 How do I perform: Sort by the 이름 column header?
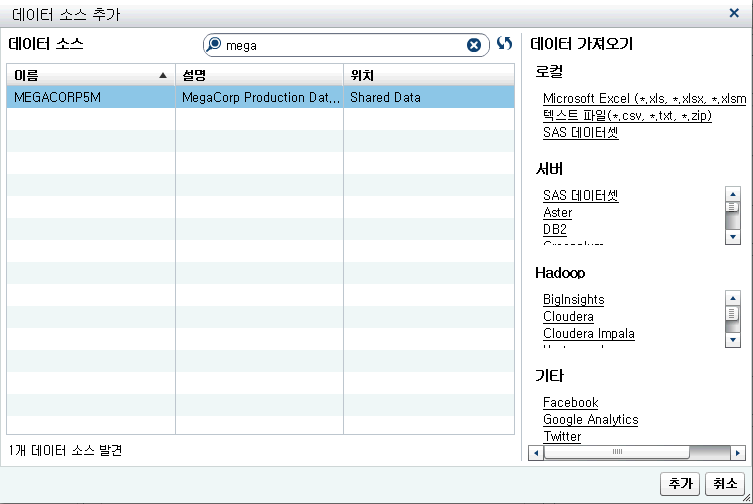[x=90, y=75]
